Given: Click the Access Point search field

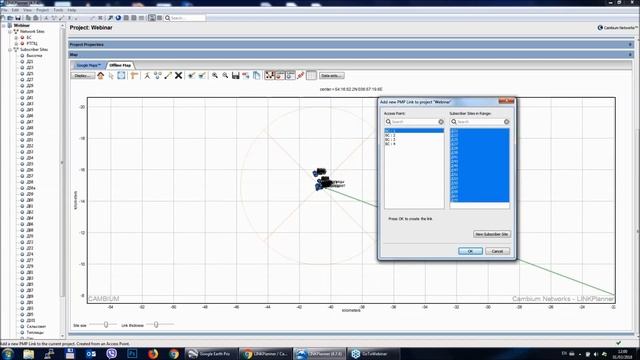Looking at the screenshot, I should [414, 122].
